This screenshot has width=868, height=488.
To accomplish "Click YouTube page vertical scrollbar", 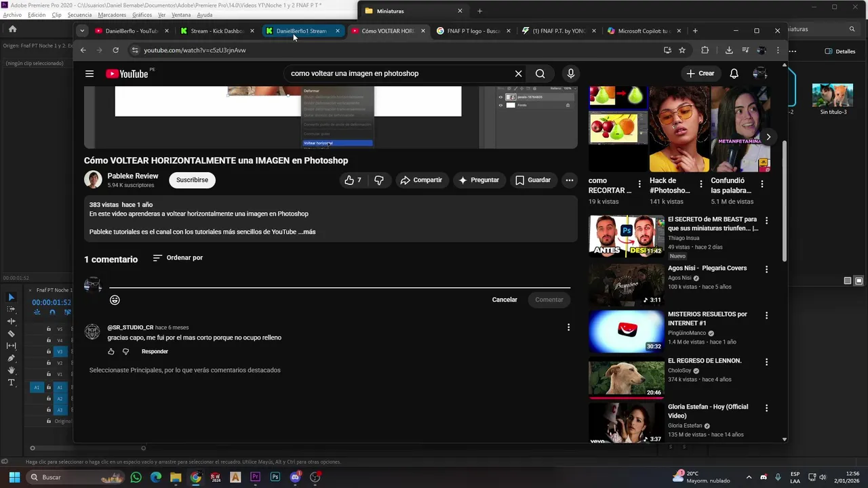I will tap(785, 200).
